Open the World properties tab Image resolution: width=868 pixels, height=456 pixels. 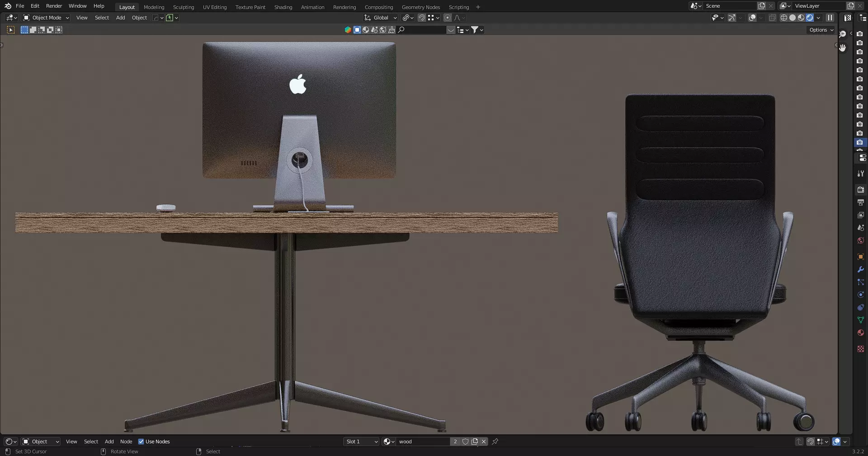click(x=861, y=240)
